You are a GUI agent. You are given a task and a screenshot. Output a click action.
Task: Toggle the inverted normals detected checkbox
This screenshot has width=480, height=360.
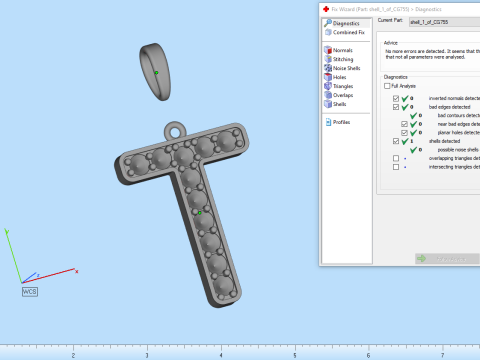point(396,98)
